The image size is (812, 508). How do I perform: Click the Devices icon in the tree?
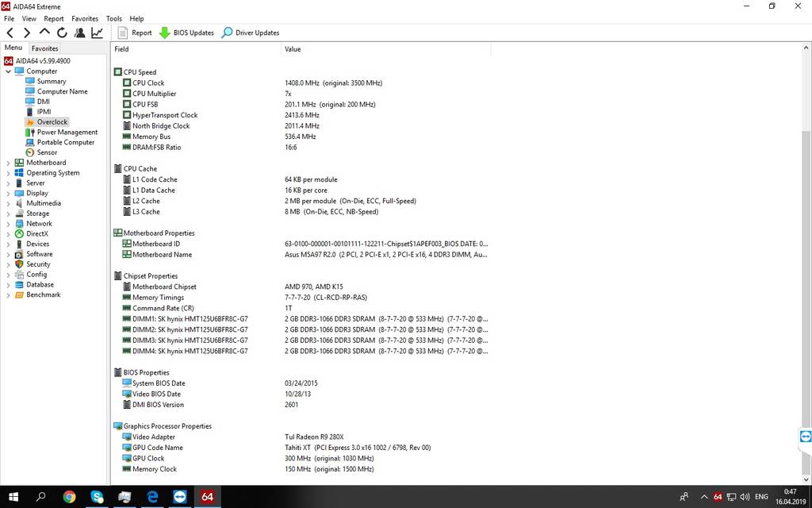tap(19, 244)
